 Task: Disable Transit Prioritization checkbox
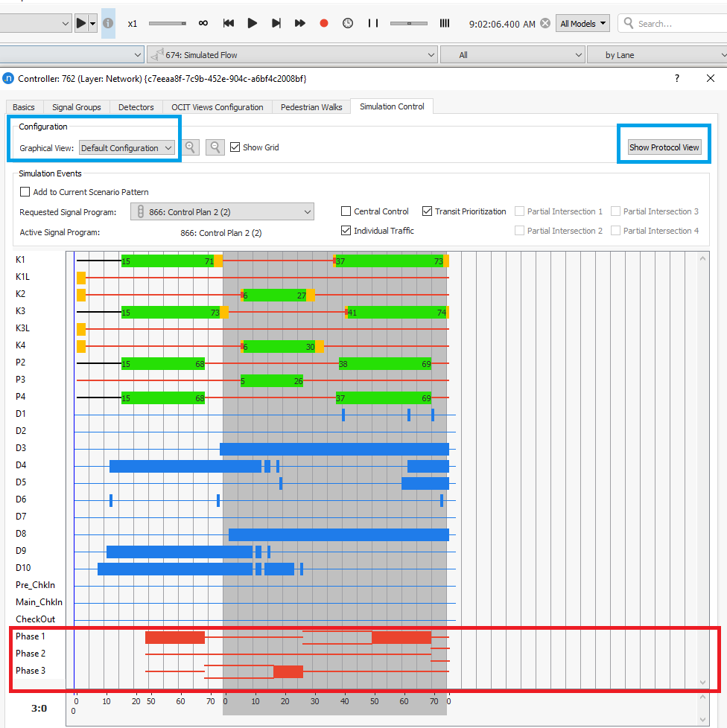coord(428,211)
